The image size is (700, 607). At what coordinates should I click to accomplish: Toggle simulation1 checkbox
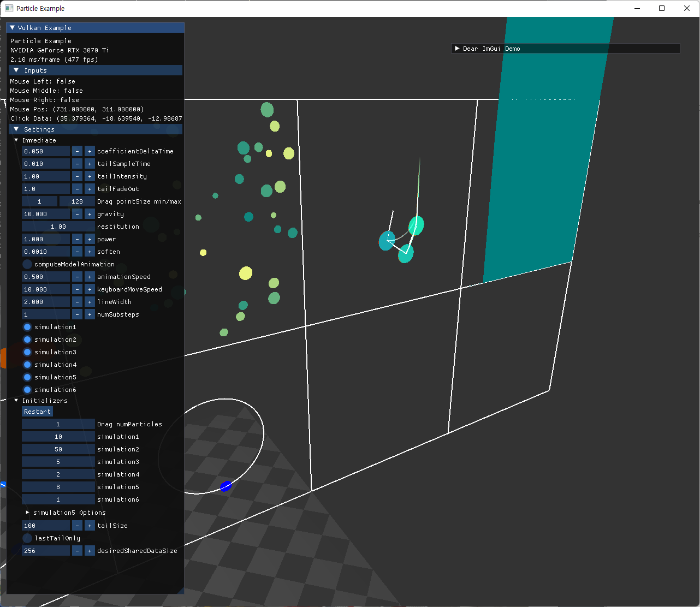pyautogui.click(x=27, y=327)
